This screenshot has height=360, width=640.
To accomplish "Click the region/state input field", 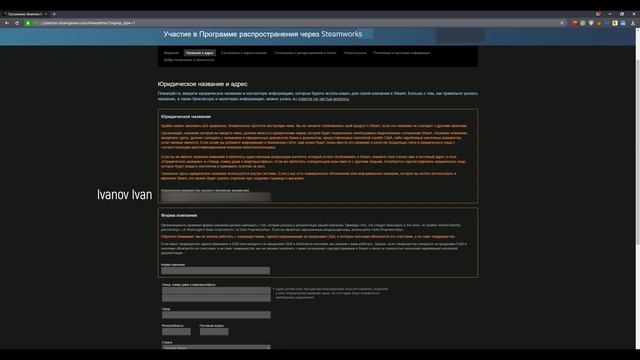I will (176, 331).
